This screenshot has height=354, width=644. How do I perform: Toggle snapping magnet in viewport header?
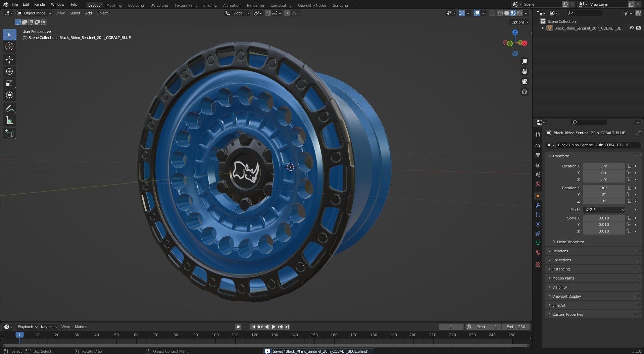268,13
